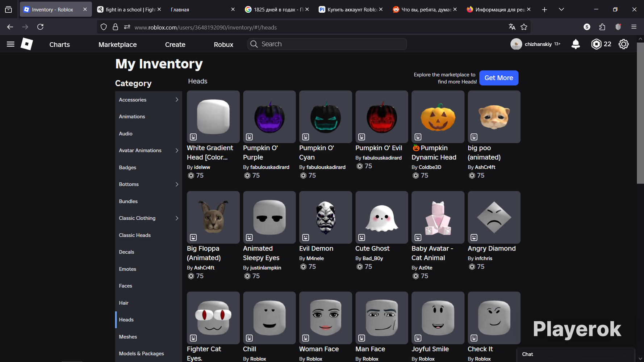Click the dynamic head badge on big poo
644x362 pixels.
pos(474,137)
